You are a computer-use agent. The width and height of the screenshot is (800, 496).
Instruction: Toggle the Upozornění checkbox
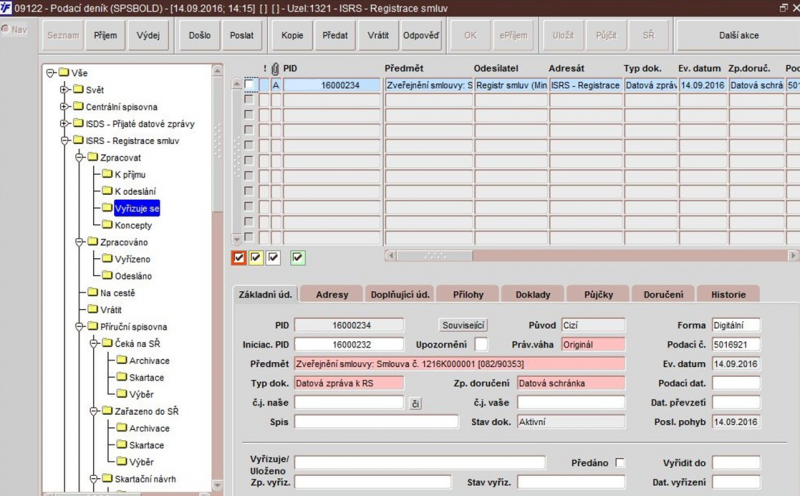pyautogui.click(x=481, y=344)
